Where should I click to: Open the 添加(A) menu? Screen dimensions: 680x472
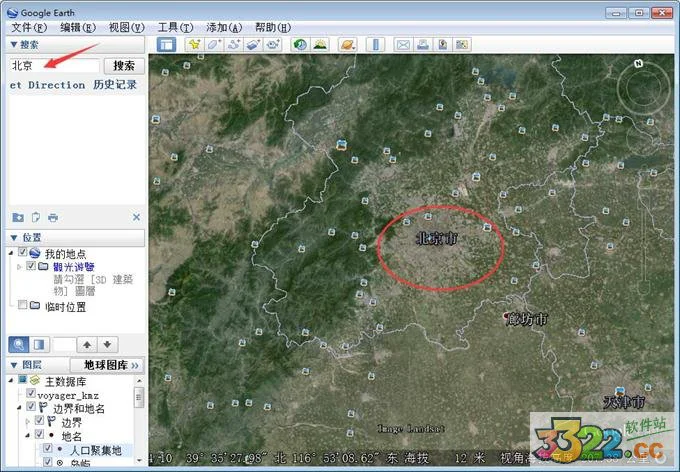[224, 28]
